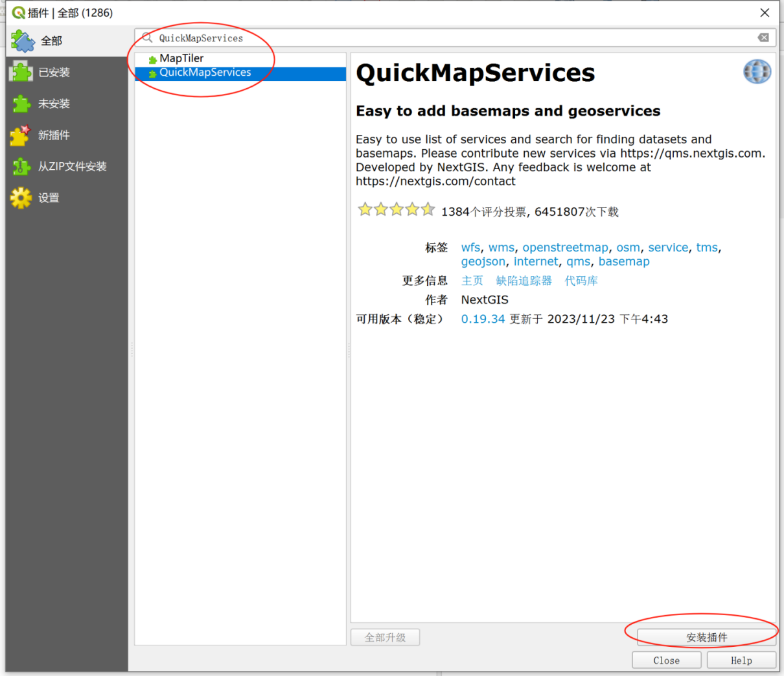The width and height of the screenshot is (784, 676).
Task: Click the 安装插件 install plugin button
Action: [706, 637]
